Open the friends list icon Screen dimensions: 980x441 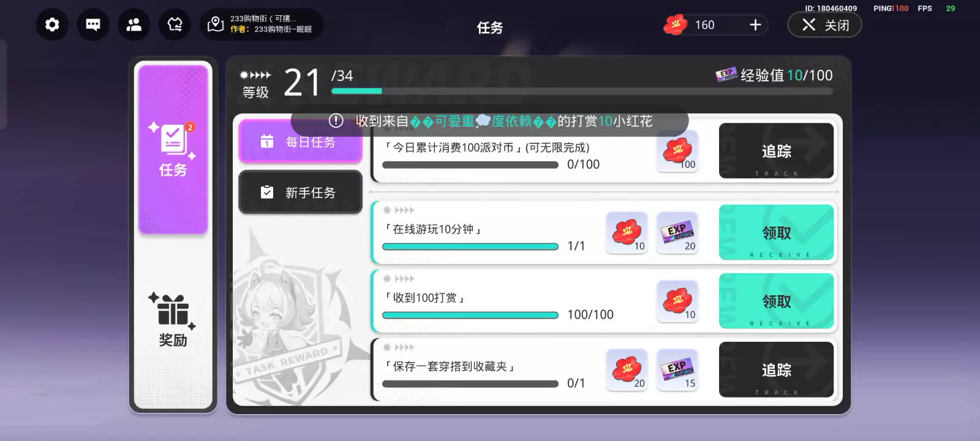134,24
